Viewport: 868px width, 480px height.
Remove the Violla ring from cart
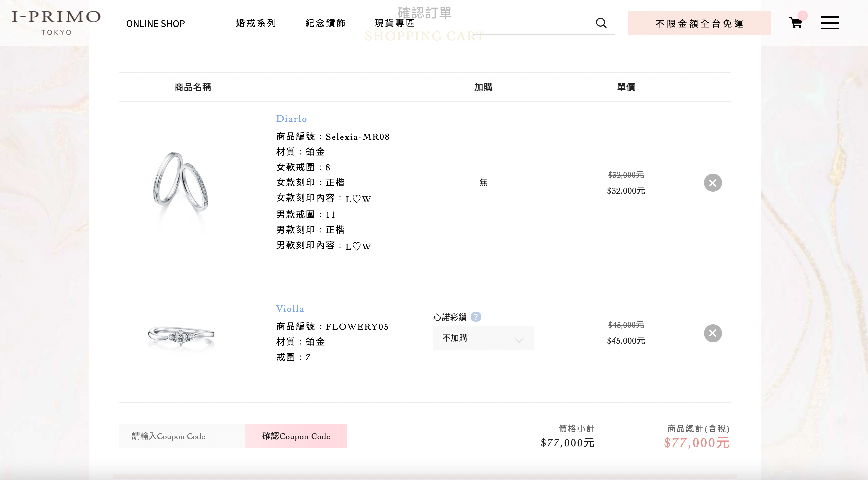pyautogui.click(x=713, y=333)
